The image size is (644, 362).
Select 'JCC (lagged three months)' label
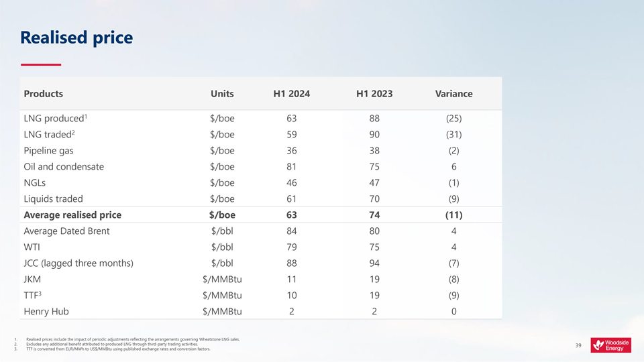(x=78, y=263)
